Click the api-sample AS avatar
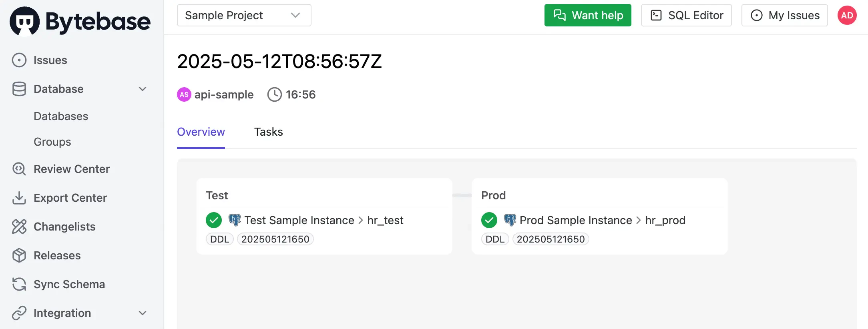The image size is (868, 329). 184,94
